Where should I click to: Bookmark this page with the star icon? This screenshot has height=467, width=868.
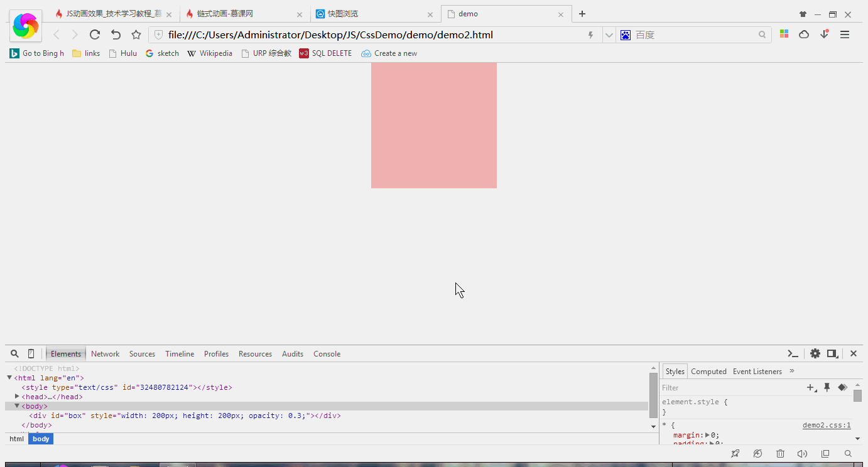[136, 35]
